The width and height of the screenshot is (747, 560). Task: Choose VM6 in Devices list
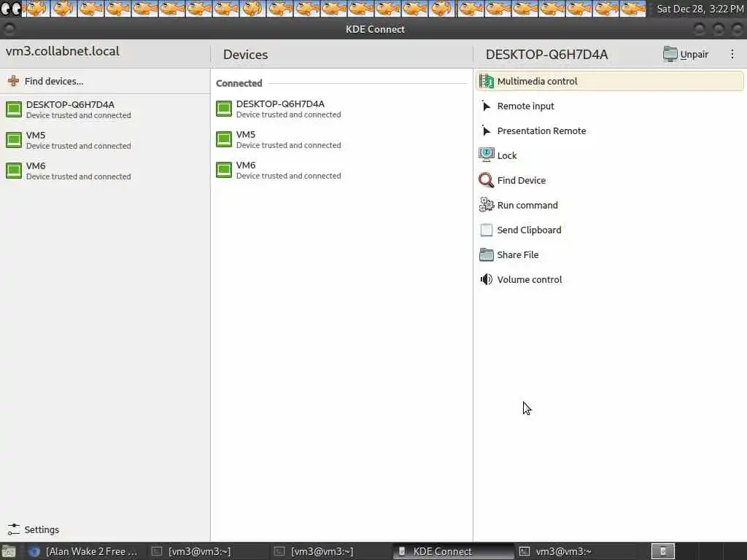pyautogui.click(x=341, y=169)
